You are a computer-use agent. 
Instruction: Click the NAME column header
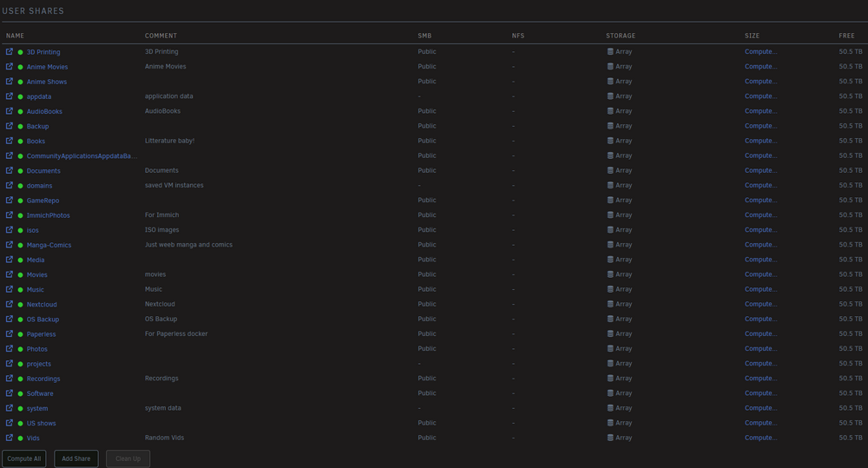tap(15, 36)
